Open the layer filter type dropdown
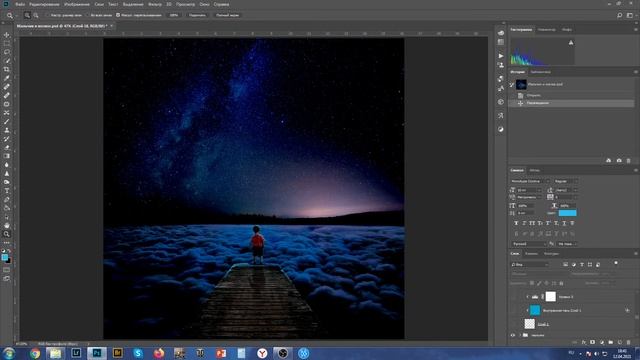Screen dimensions: 640x360 (x=530, y=264)
